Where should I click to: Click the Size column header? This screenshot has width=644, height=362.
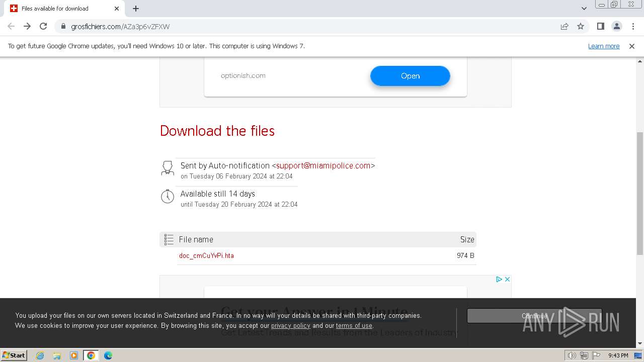pos(467,240)
